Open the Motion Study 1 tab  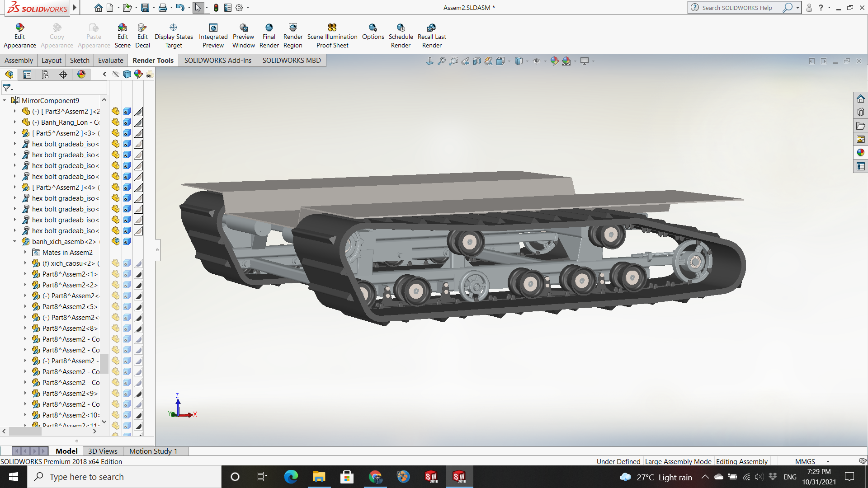click(153, 451)
